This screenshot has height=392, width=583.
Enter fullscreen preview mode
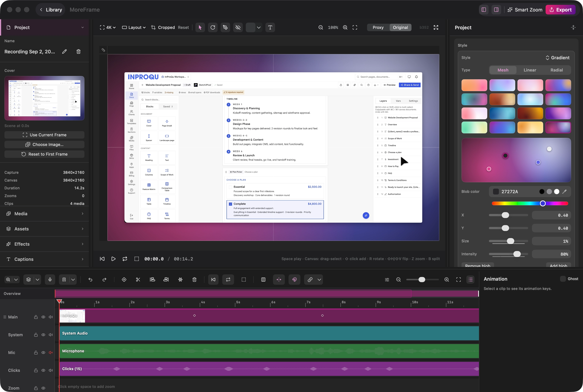point(436,27)
